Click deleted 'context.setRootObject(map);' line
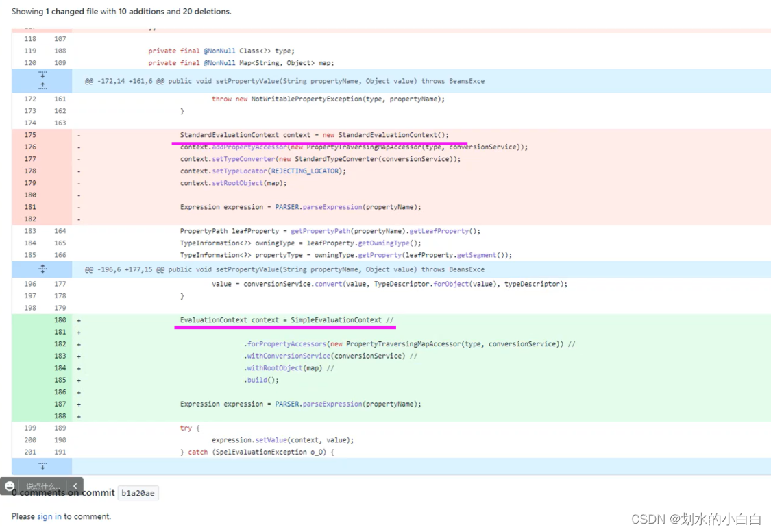This screenshot has width=771, height=532. tap(233, 183)
